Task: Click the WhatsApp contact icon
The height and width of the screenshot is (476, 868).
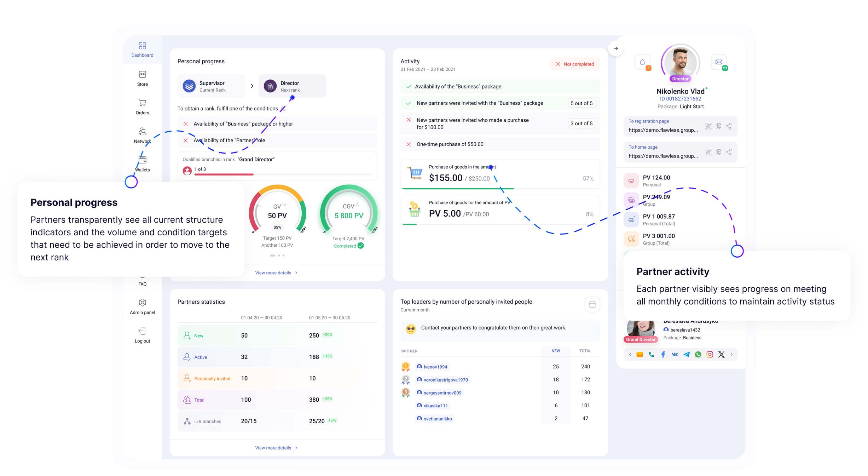Action: point(698,354)
